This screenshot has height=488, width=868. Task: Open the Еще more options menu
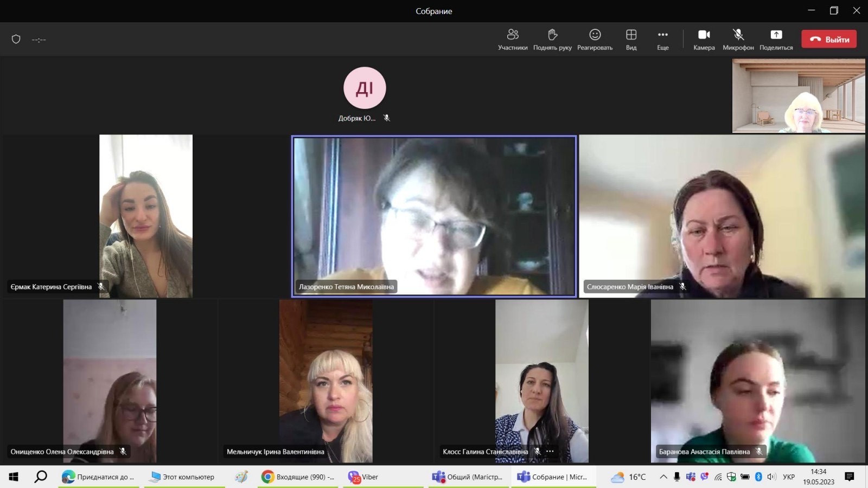click(x=662, y=40)
